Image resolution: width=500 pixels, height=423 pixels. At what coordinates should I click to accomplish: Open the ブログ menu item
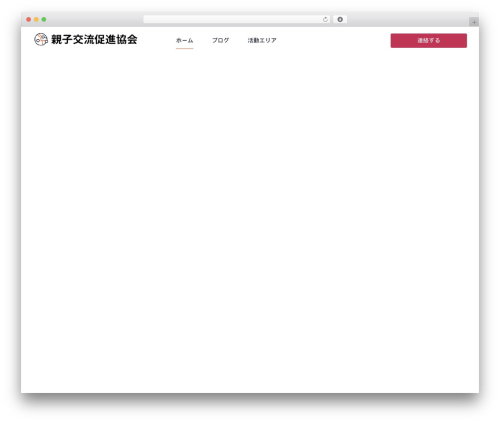pyautogui.click(x=220, y=40)
